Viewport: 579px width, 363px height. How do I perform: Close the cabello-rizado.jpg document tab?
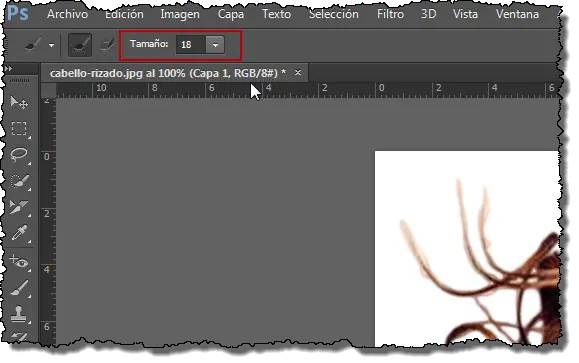298,73
